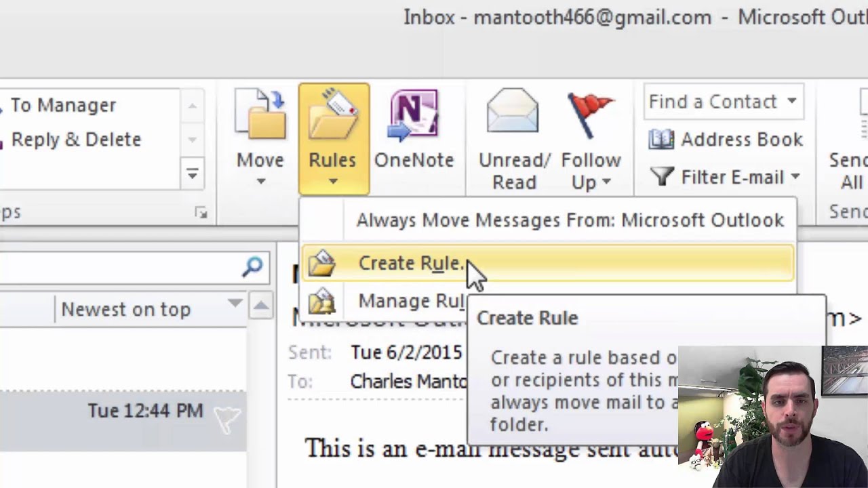Click the Filter E-mail funnel icon
Image resolution: width=868 pixels, height=488 pixels.
click(x=661, y=177)
